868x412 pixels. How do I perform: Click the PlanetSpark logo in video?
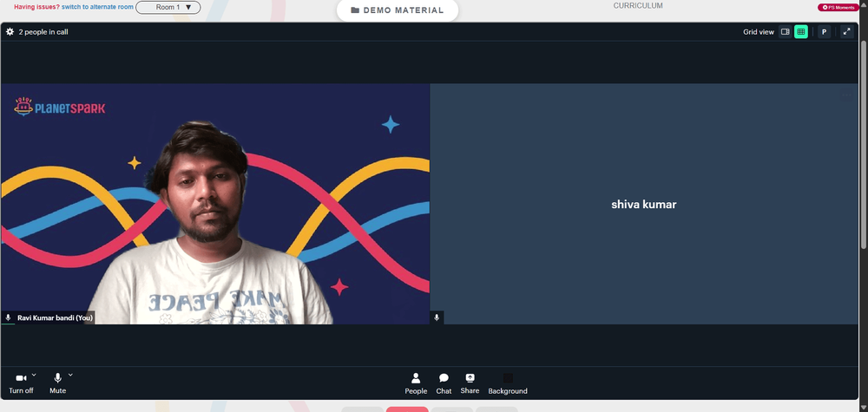pos(59,107)
